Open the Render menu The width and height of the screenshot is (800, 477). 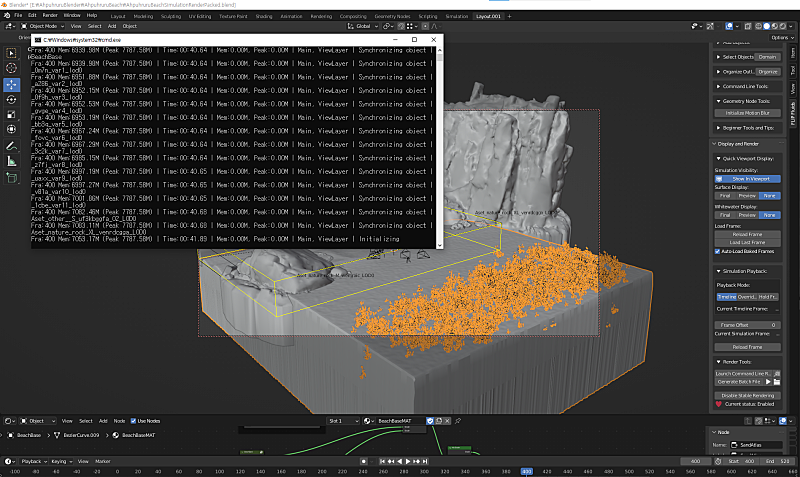click(51, 16)
